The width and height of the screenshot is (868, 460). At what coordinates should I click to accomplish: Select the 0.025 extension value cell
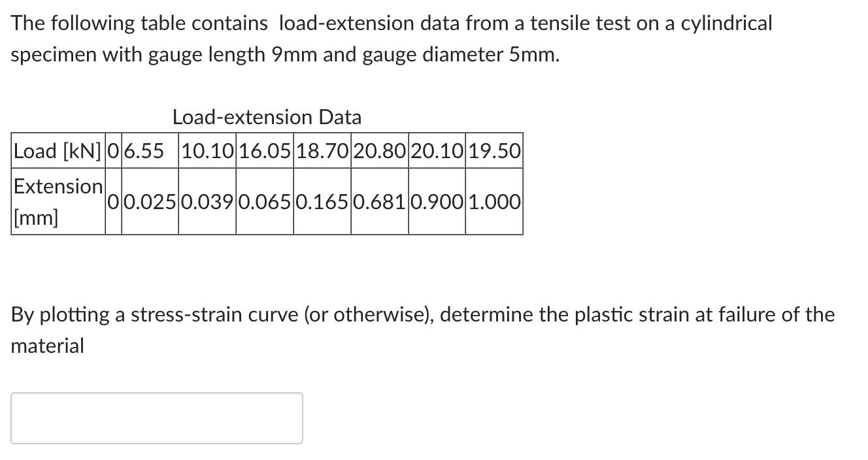pyautogui.click(x=149, y=202)
